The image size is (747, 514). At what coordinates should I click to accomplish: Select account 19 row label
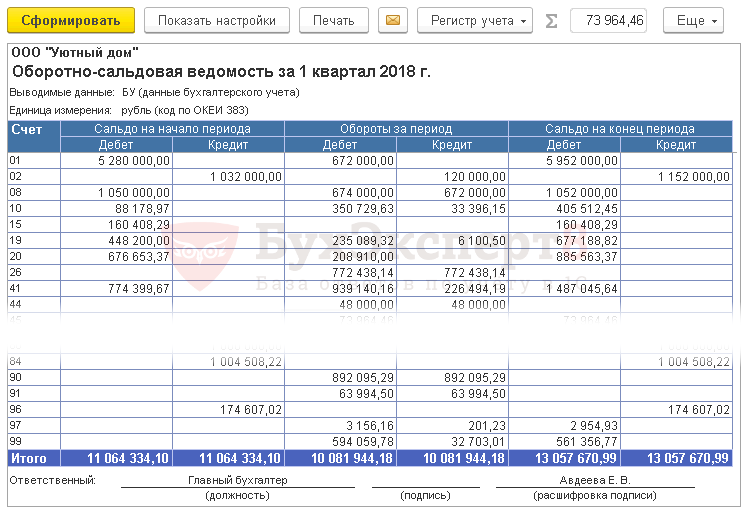(x=34, y=241)
